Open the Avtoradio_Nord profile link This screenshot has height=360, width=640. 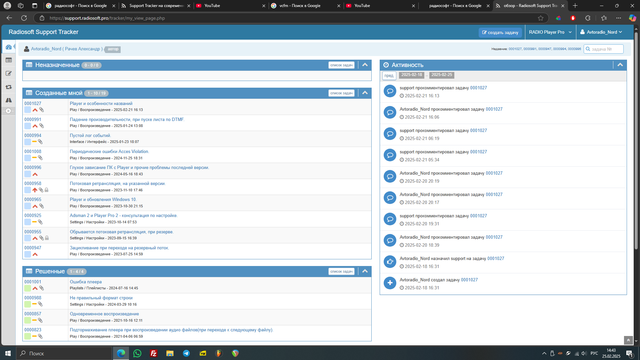tap(67, 49)
